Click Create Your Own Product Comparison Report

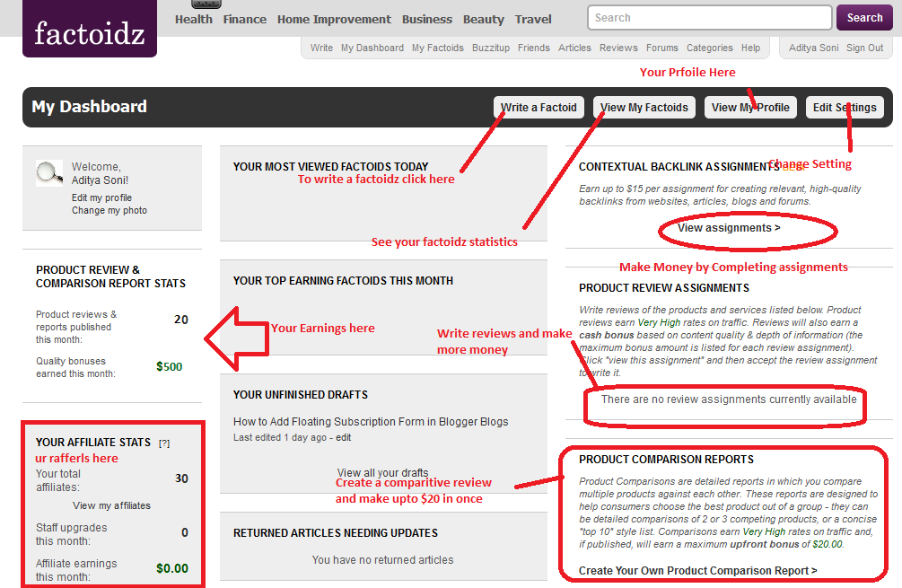[697, 571]
